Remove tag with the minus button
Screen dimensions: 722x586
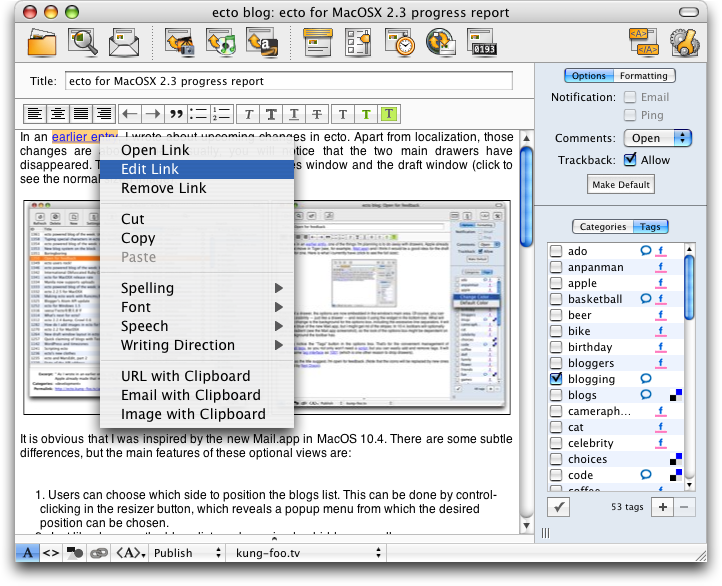[x=684, y=507]
